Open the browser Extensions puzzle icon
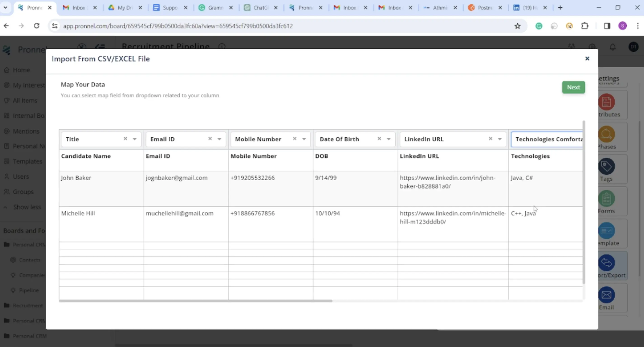Screen dimensions: 644x347 tap(585, 26)
